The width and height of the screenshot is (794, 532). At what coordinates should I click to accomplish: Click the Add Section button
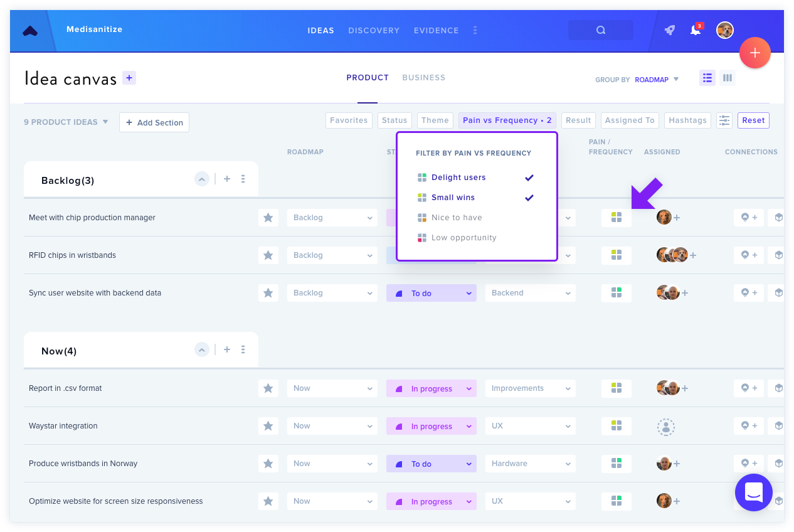(154, 122)
